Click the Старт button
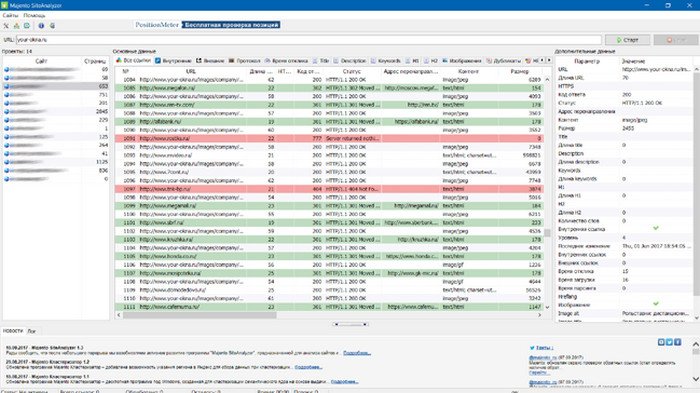 point(627,40)
